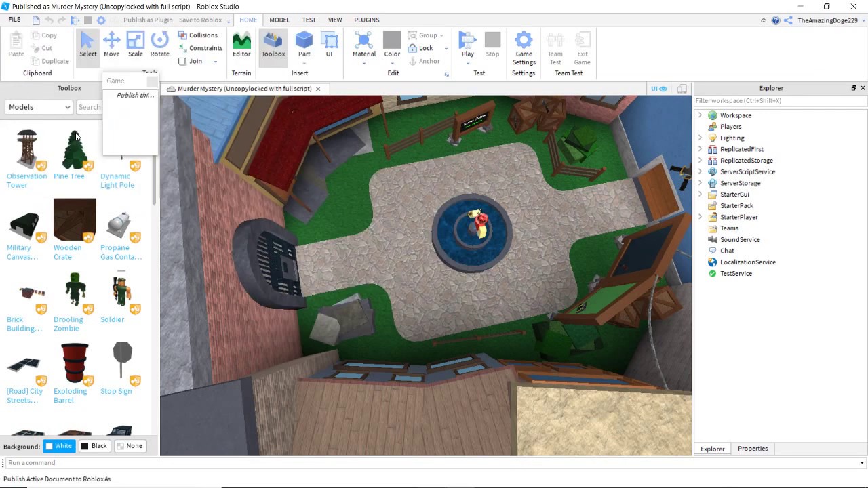Close the Murder Mystery document tab
Viewport: 868px width, 488px height.
(317, 89)
